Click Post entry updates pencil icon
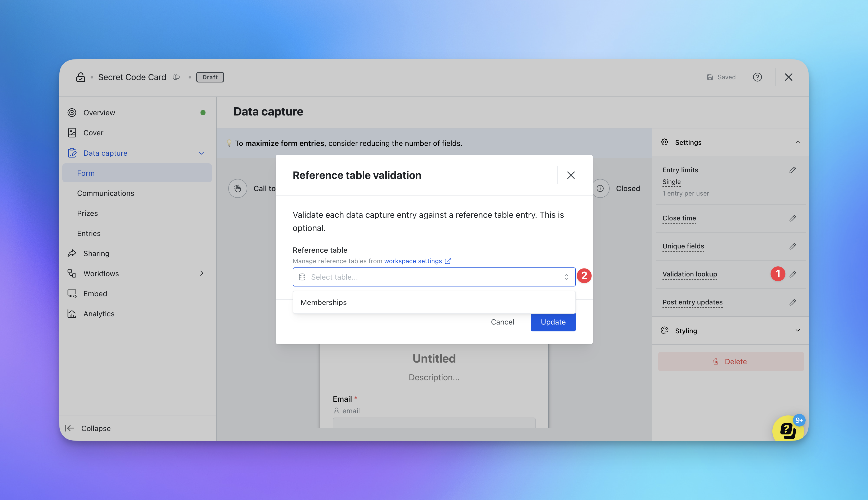 pyautogui.click(x=792, y=302)
